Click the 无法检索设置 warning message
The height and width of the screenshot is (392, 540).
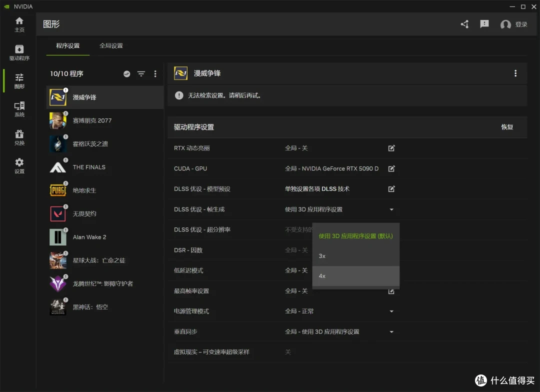224,95
